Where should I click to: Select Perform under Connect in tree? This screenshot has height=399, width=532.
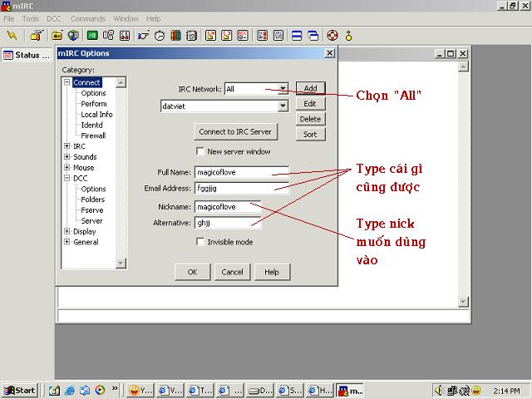tap(94, 103)
